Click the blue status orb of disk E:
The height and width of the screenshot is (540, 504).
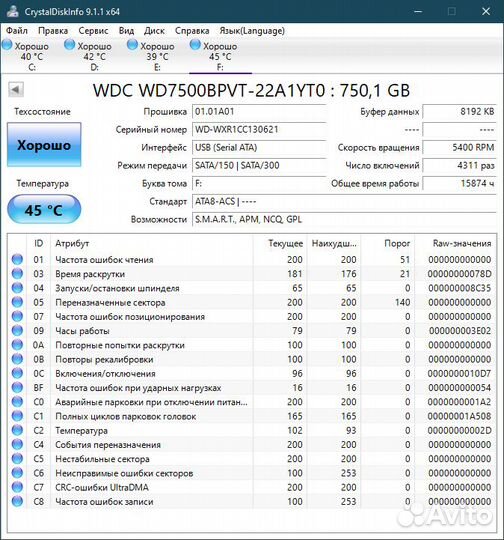pyautogui.click(x=132, y=45)
